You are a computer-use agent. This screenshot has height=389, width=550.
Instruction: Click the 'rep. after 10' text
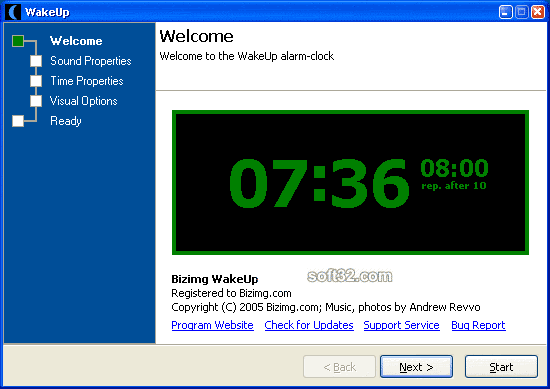point(454,186)
